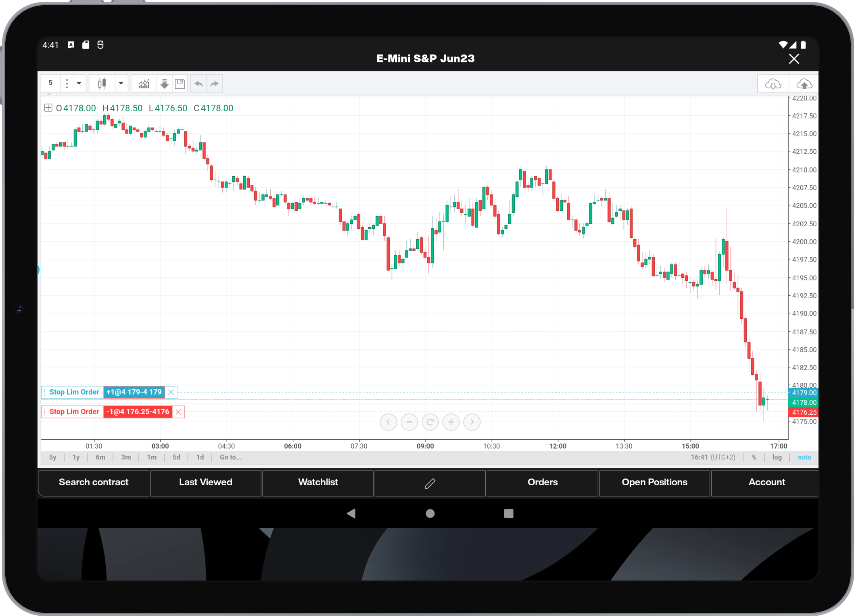Open Last Viewed contracts

[206, 482]
